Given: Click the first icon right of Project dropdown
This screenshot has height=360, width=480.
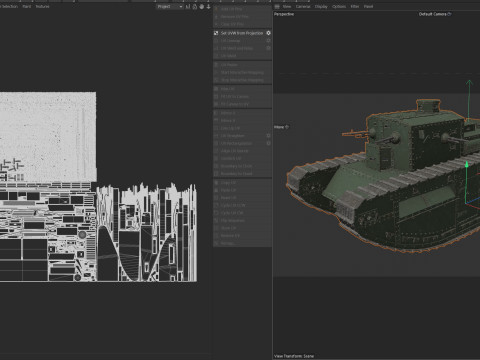Looking at the screenshot, I should point(188,6).
